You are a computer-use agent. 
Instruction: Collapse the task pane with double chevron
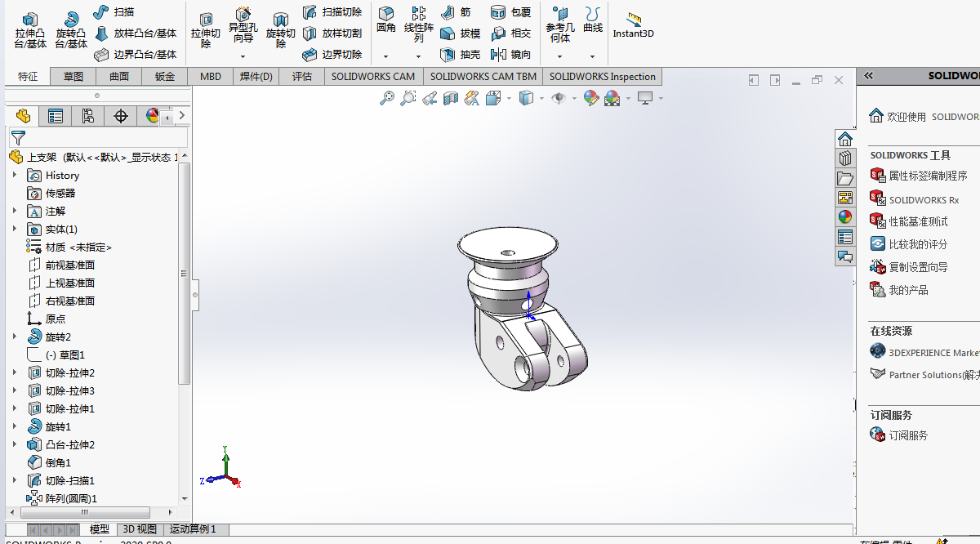(868, 75)
